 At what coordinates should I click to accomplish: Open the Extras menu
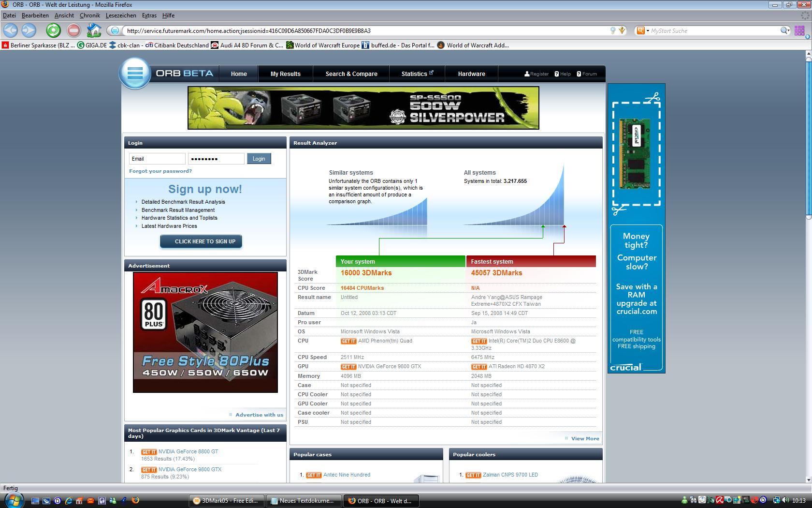pos(149,15)
